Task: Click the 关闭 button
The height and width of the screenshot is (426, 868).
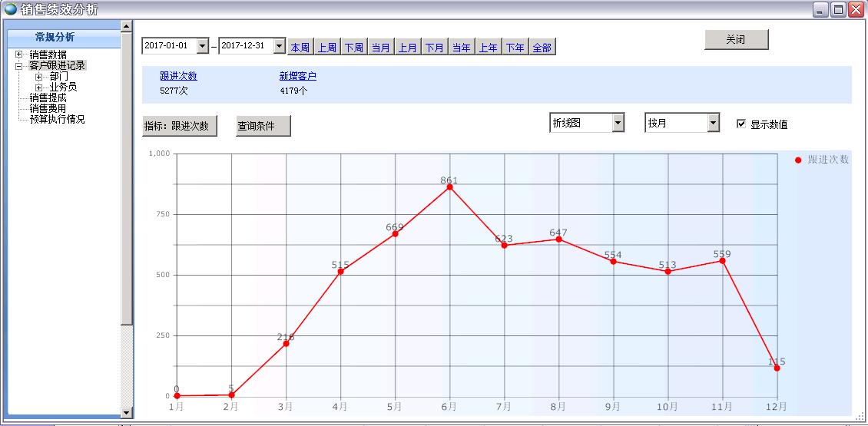Action: [736, 40]
